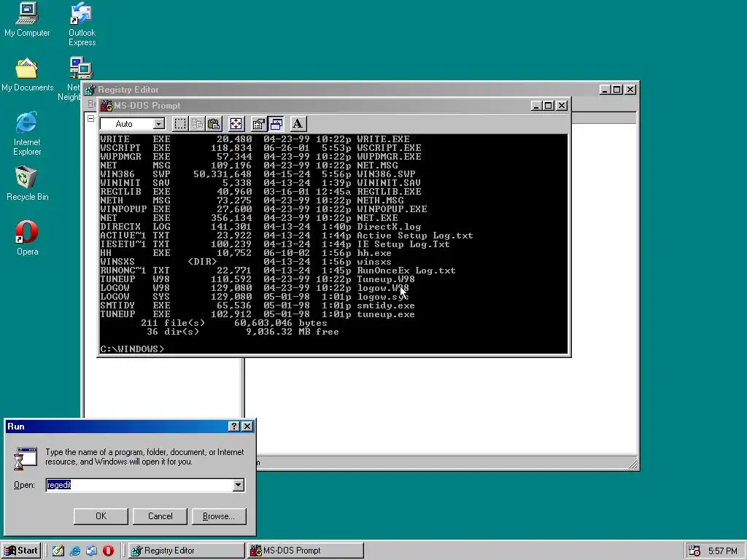This screenshot has width=747, height=560.
Task: Select Outlook Express desktop shortcut
Action: click(82, 24)
